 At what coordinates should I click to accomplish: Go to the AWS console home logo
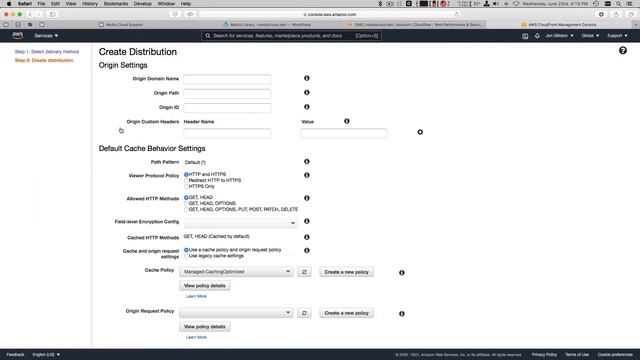pyautogui.click(x=18, y=36)
